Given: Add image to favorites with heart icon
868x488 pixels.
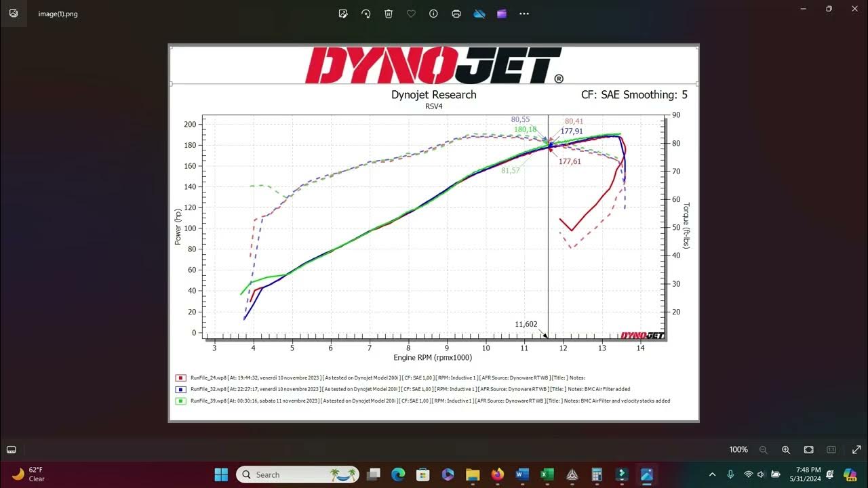Looking at the screenshot, I should (x=411, y=14).
